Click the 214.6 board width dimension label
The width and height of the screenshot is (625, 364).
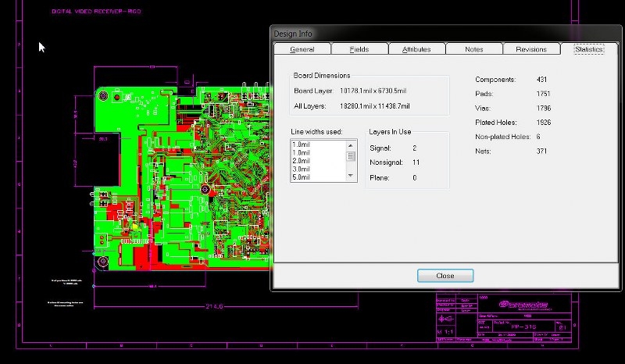[213, 306]
